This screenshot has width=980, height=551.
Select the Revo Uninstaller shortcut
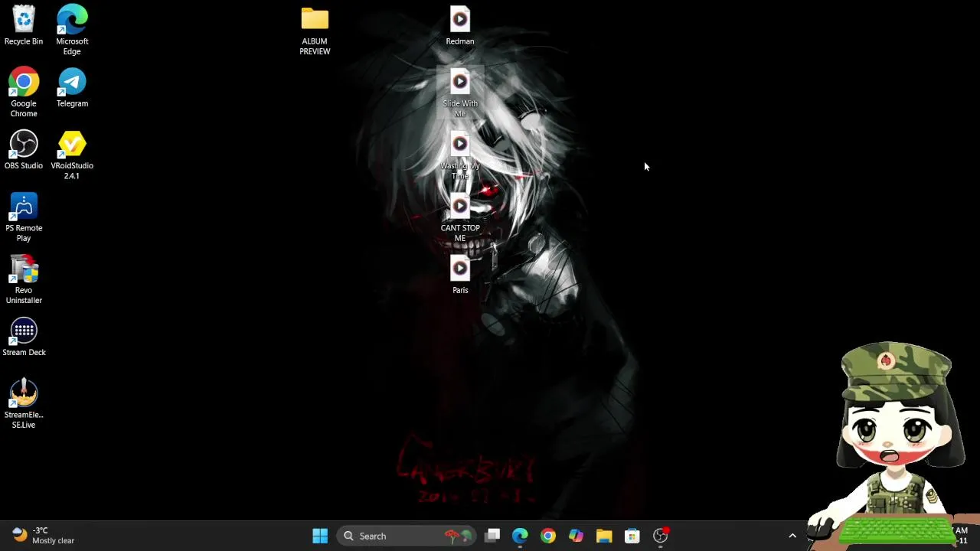pyautogui.click(x=24, y=279)
